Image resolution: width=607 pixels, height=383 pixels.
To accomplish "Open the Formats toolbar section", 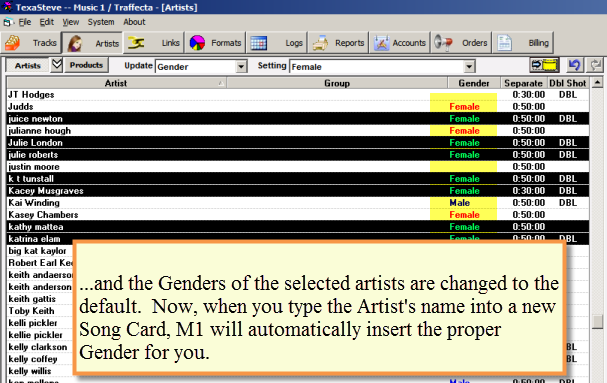I will [215, 43].
